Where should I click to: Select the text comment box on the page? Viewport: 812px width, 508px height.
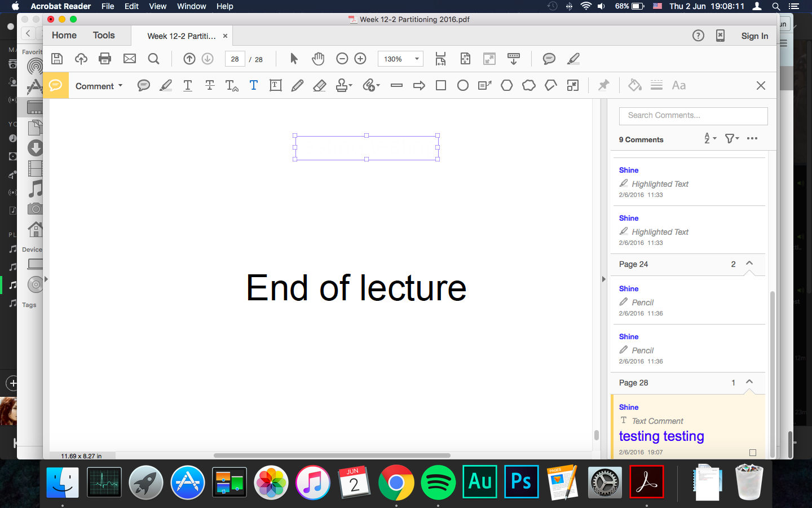click(x=367, y=147)
